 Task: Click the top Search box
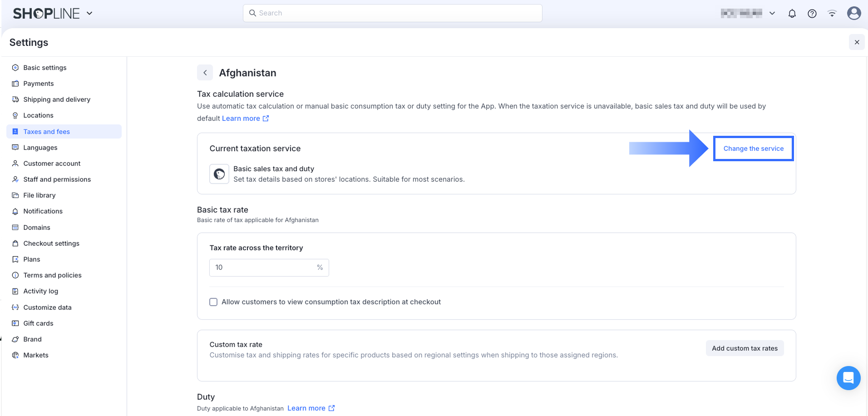point(392,13)
